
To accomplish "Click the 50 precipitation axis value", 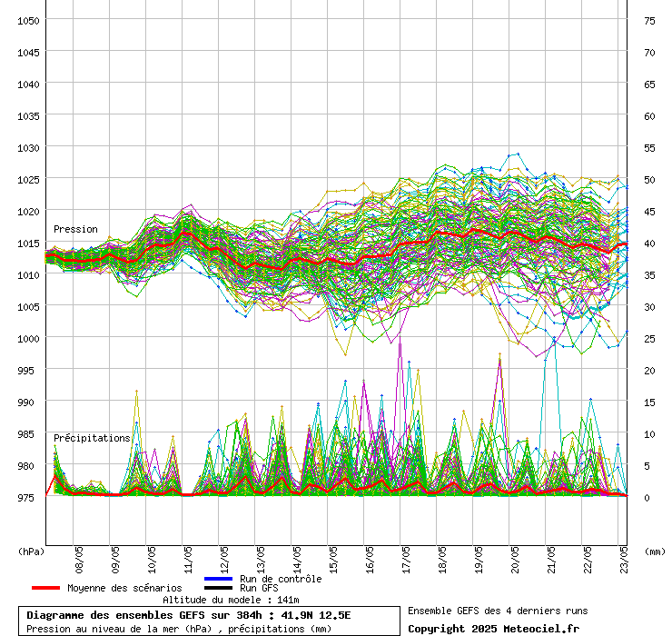I will click(x=649, y=180).
